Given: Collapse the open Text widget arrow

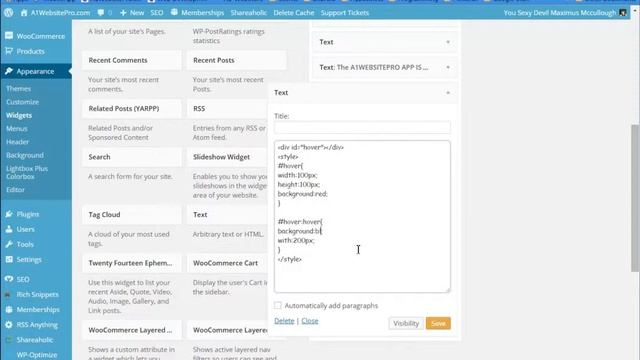Looking at the screenshot, I should click(448, 93).
